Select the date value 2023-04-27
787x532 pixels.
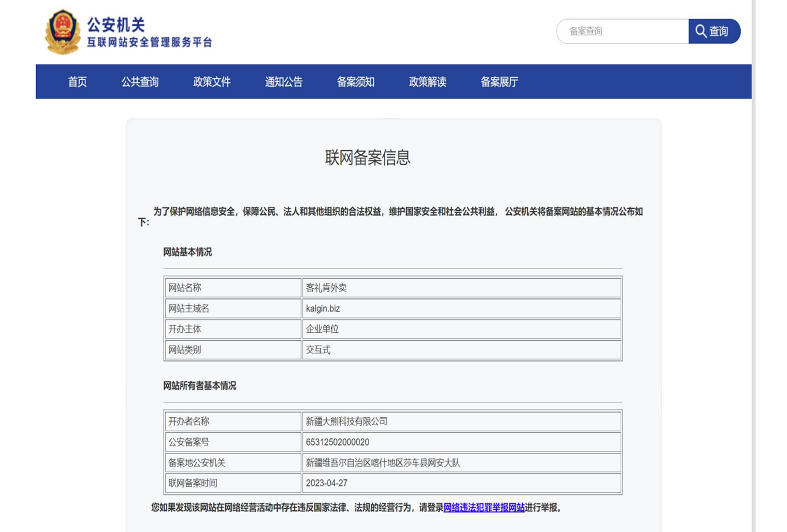[327, 483]
